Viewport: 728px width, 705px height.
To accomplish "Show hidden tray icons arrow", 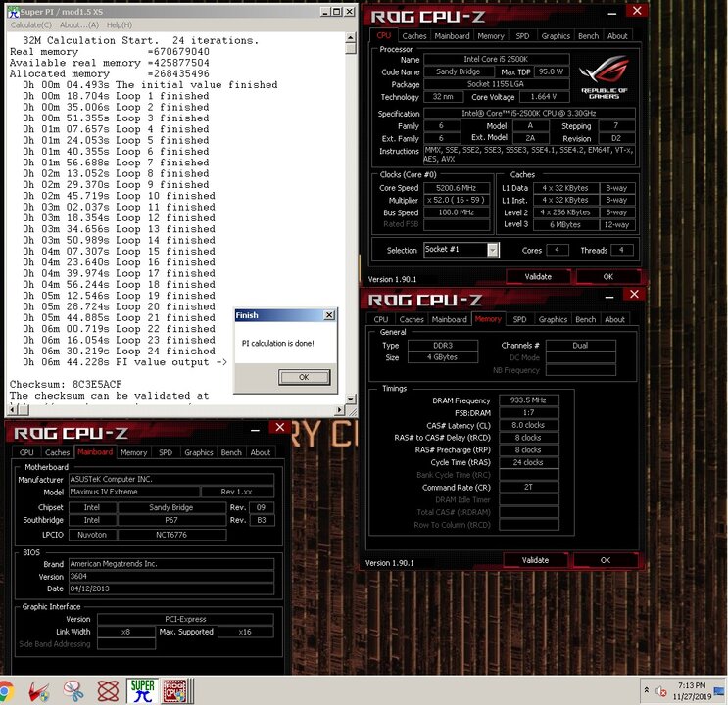I will pyautogui.click(x=647, y=690).
